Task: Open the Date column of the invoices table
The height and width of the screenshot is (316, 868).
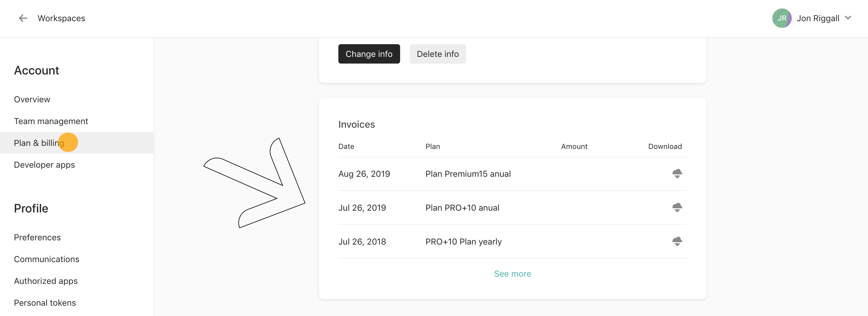Action: tap(346, 146)
